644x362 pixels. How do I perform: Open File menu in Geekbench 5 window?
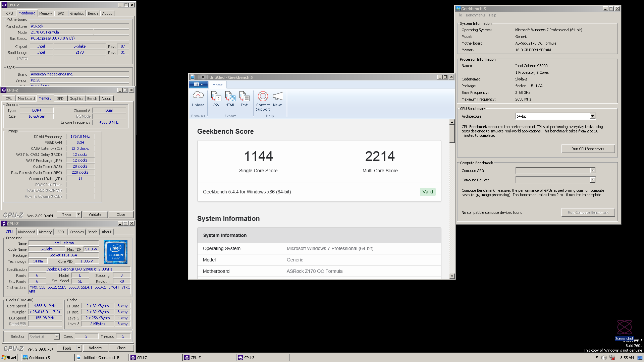459,15
